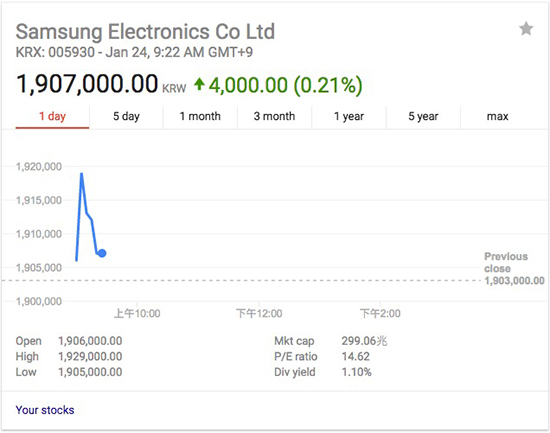Click the Samsung Electronics Co Ltd title

[x=145, y=32]
